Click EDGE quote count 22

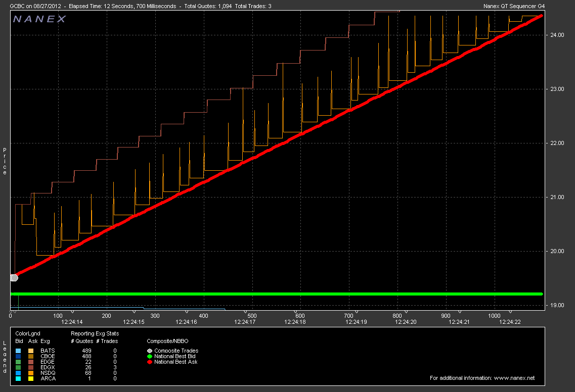tap(89, 362)
